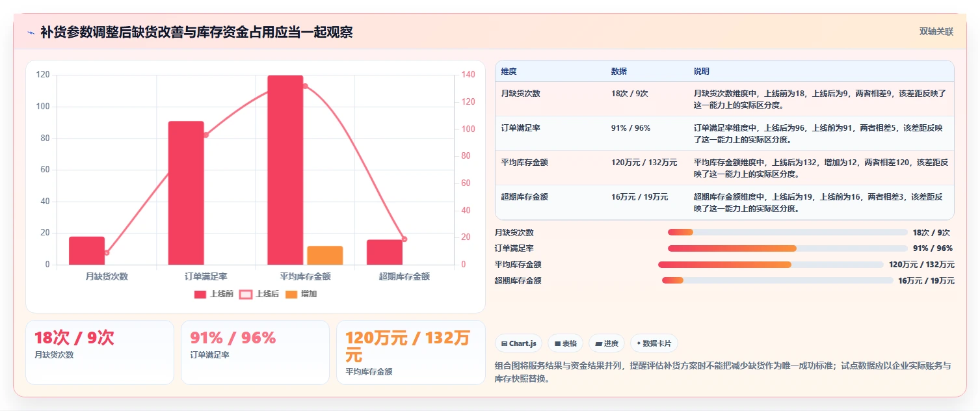980x411 pixels.
Task: Click the 91% / 96% value beside the progress bar
Action: click(933, 248)
